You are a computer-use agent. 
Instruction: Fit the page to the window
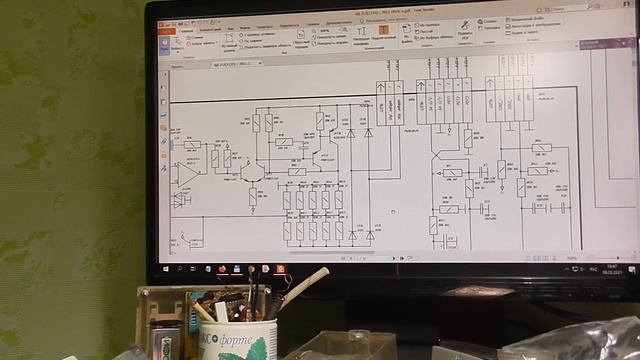(x=256, y=35)
